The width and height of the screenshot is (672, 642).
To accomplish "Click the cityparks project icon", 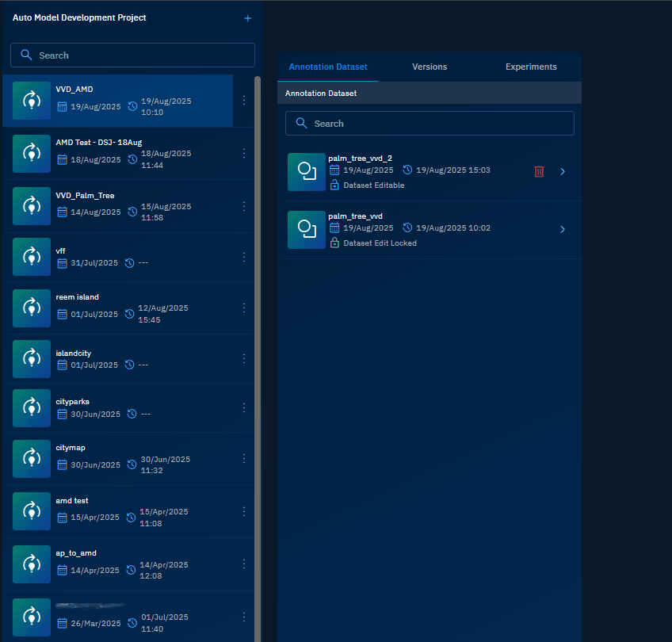I will (32, 407).
